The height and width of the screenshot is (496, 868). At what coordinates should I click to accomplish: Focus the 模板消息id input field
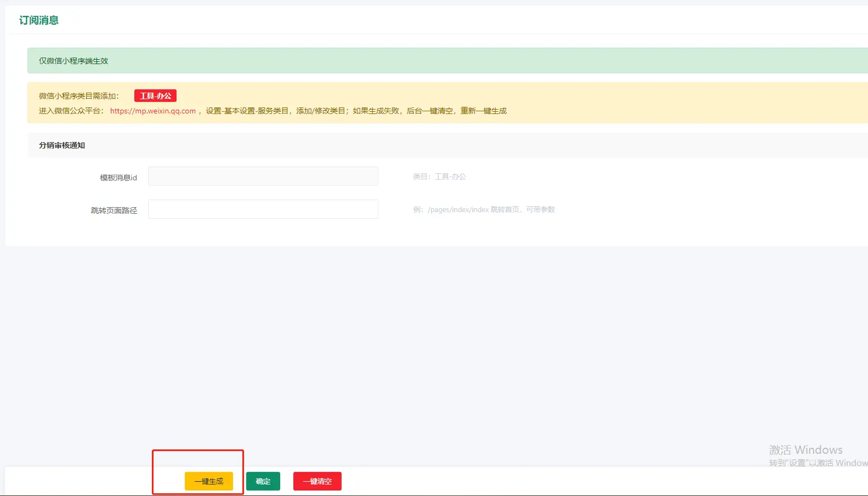263,176
